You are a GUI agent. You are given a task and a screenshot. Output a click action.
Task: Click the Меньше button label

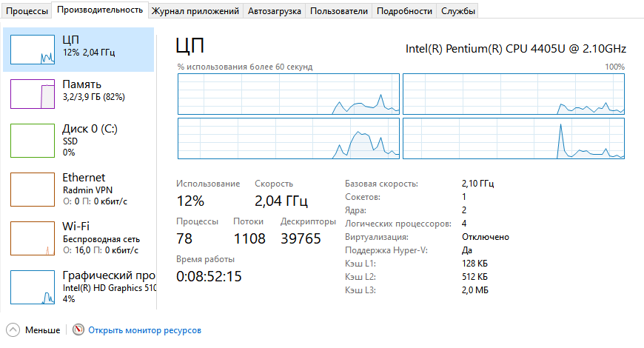(x=42, y=330)
